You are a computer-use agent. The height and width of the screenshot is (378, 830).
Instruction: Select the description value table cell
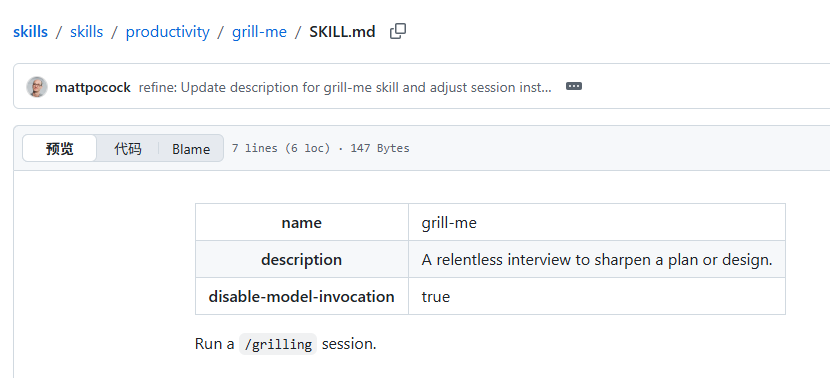point(597,259)
